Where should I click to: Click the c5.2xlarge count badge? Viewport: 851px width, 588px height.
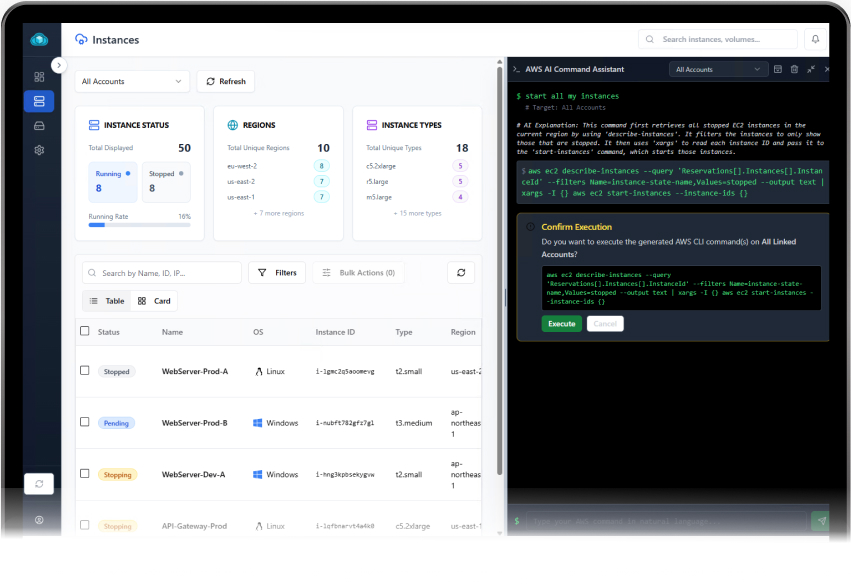460,166
